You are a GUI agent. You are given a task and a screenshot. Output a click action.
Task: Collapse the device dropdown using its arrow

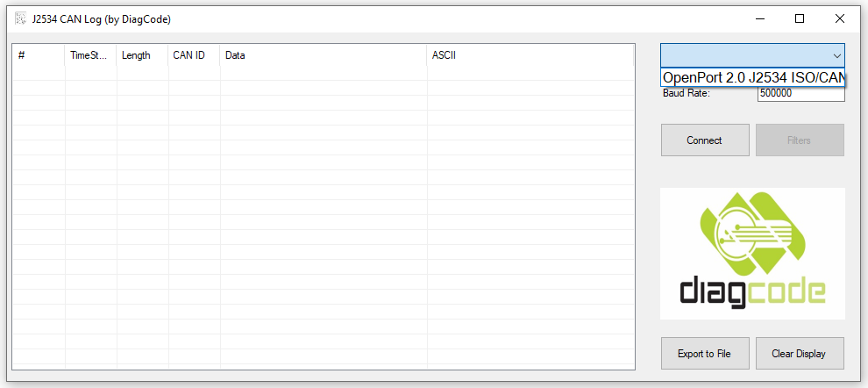coord(836,55)
